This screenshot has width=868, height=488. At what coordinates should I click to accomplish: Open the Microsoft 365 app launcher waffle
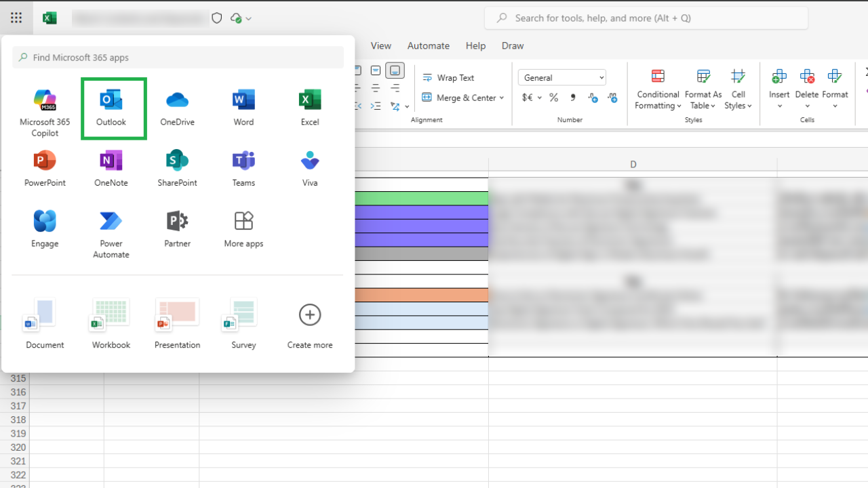[16, 18]
